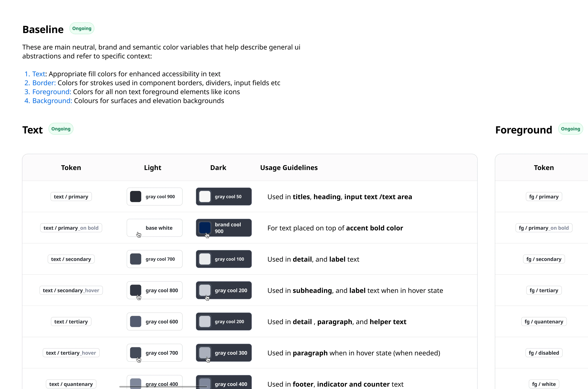Click the gray cool 600 light swatch
The height and width of the screenshot is (389, 588).
[136, 321]
